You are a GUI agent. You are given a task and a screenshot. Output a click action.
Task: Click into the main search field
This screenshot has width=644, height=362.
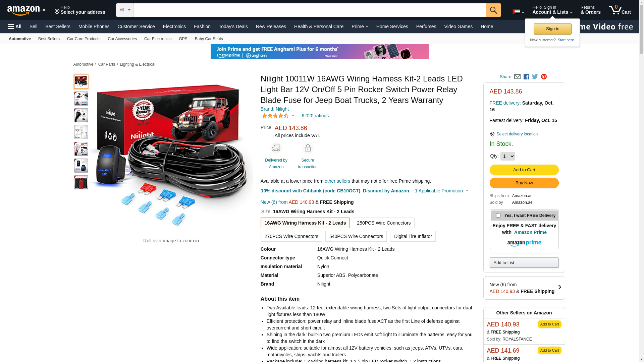click(x=309, y=10)
